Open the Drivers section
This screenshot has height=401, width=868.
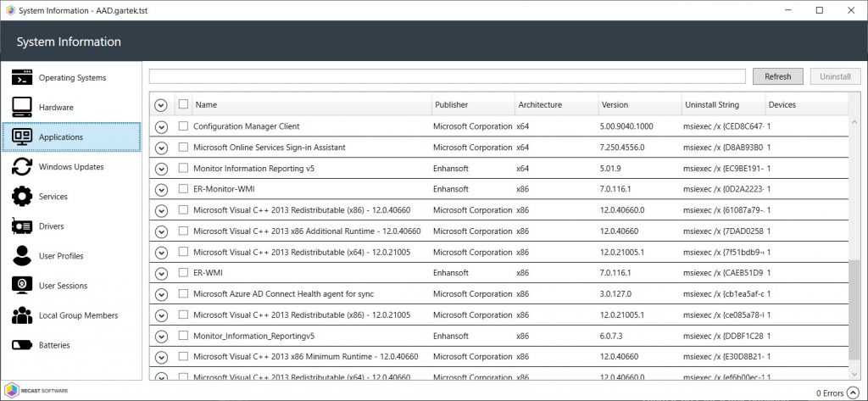[71, 226]
